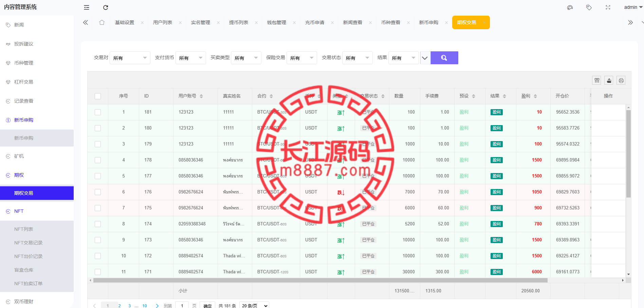
Task: Sort by 盈利 column arrows
Action: coord(535,96)
